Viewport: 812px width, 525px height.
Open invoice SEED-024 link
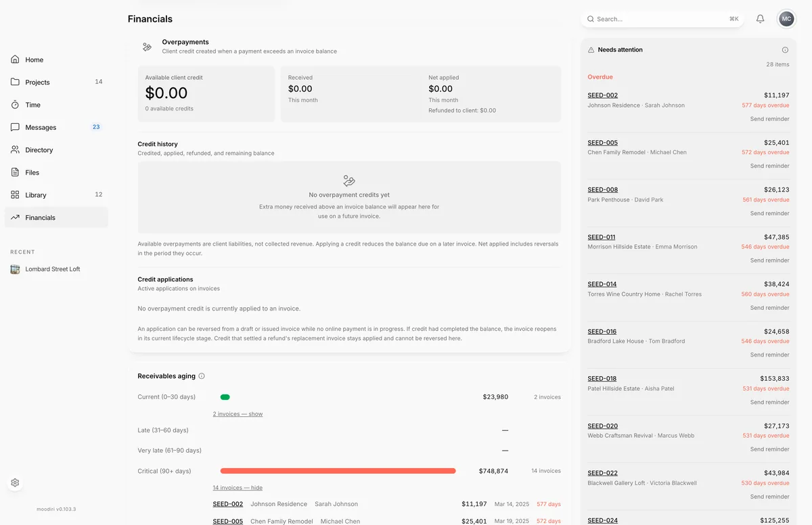tap(602, 520)
